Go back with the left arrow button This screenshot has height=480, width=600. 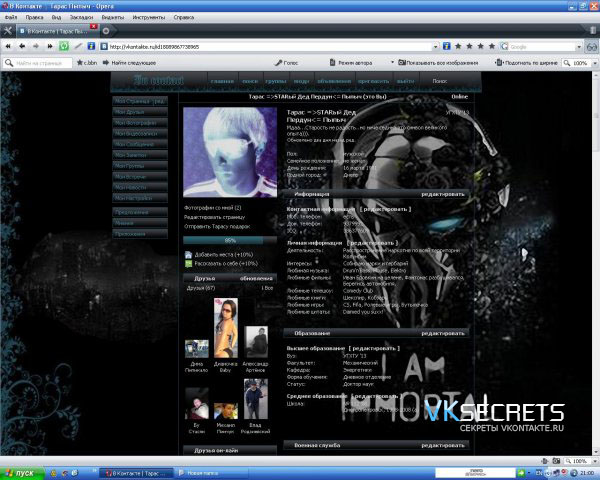tap(22, 46)
